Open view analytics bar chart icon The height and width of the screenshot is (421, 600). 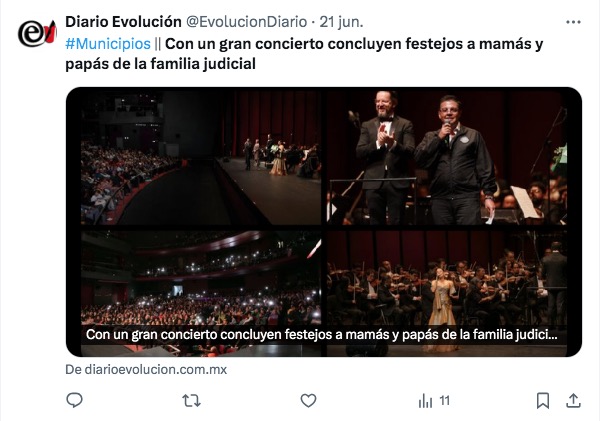click(x=425, y=401)
